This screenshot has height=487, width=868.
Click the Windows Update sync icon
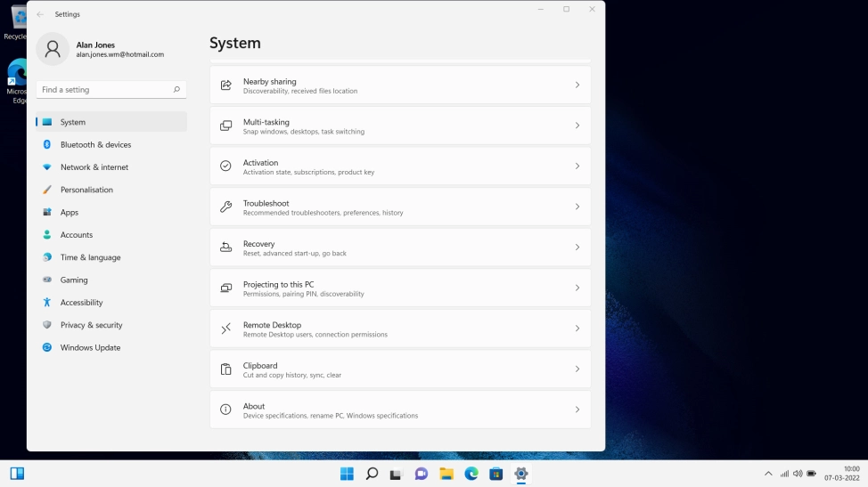pyautogui.click(x=47, y=347)
